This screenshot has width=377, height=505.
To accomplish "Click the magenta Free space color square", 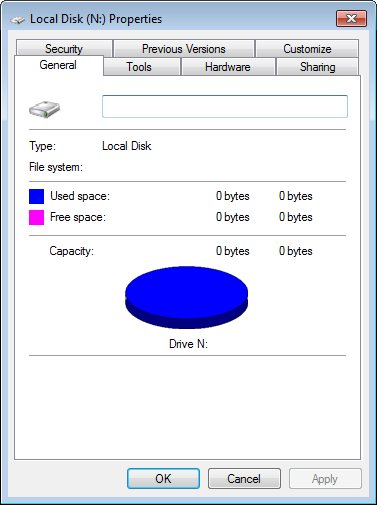I will [37, 217].
